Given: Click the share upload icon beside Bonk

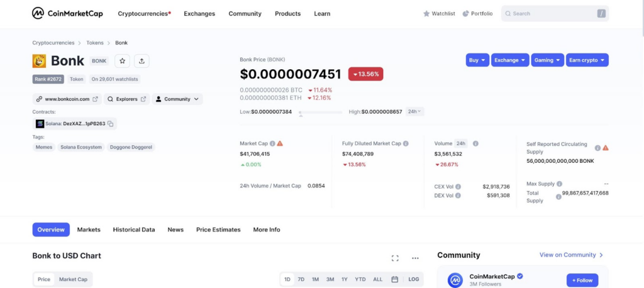Looking at the screenshot, I should pyautogui.click(x=142, y=61).
